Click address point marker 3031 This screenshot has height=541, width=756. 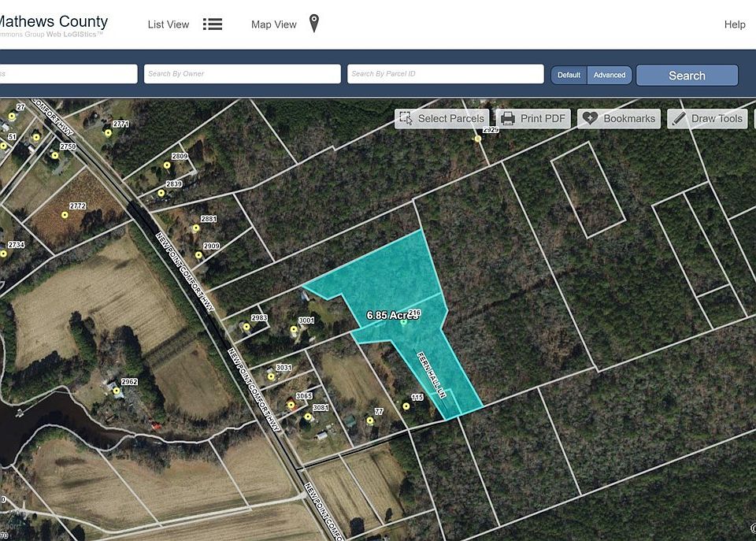pyautogui.click(x=271, y=376)
